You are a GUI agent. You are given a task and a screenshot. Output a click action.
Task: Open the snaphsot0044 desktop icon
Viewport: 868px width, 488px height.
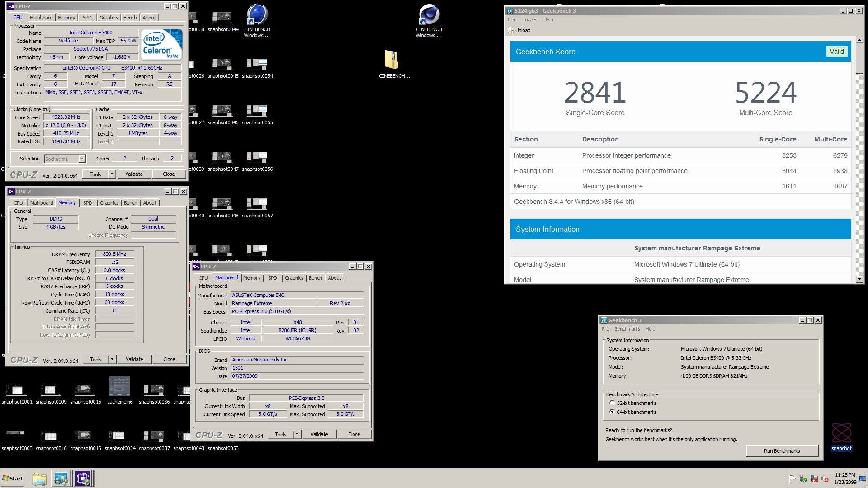click(x=223, y=21)
